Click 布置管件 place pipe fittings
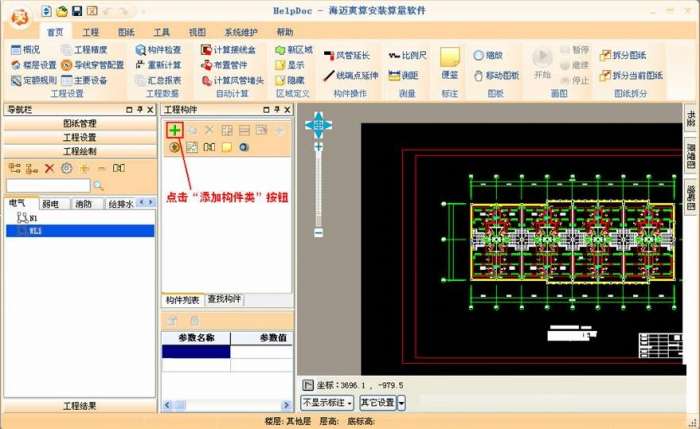The image size is (700, 429). [224, 65]
